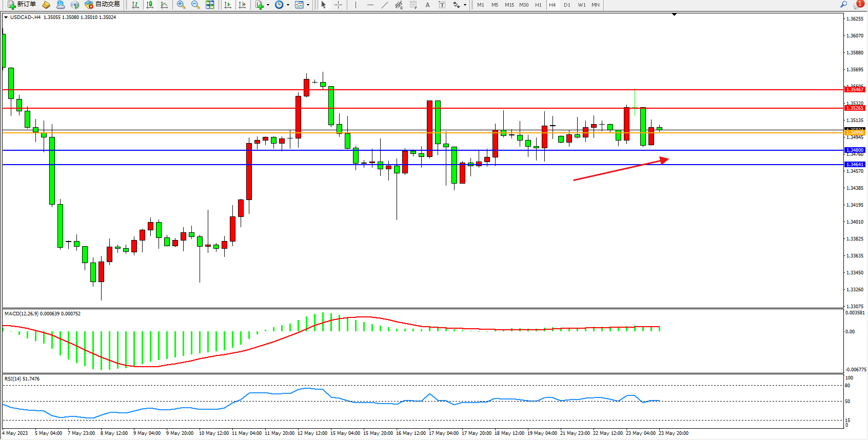Open the search magnifier icon
Viewport: 868px width, 440px height.
coord(843,5)
